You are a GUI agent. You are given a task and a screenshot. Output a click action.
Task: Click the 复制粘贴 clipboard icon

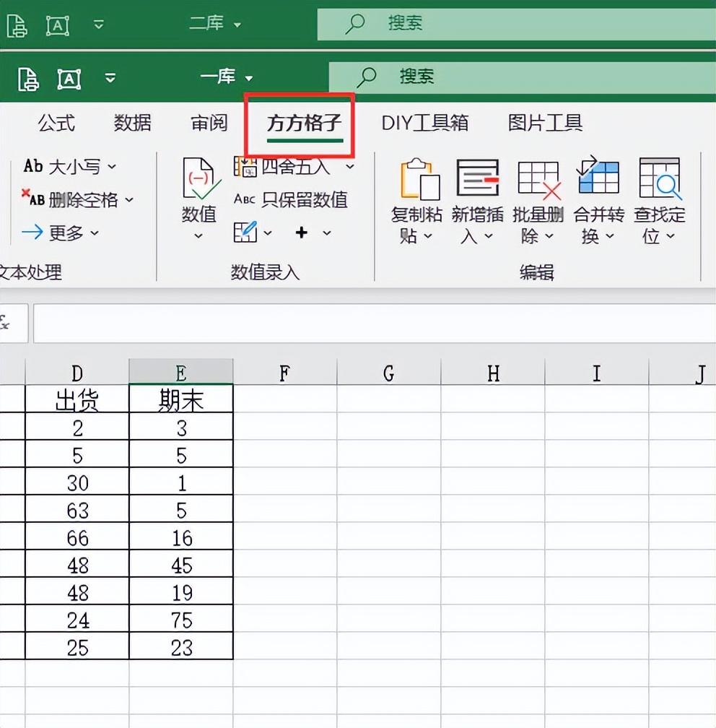click(x=419, y=179)
